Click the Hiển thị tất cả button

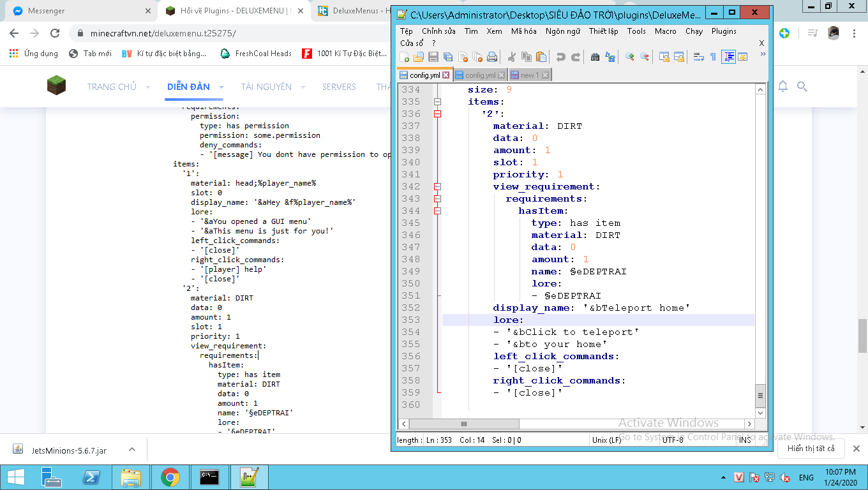pyautogui.click(x=811, y=449)
